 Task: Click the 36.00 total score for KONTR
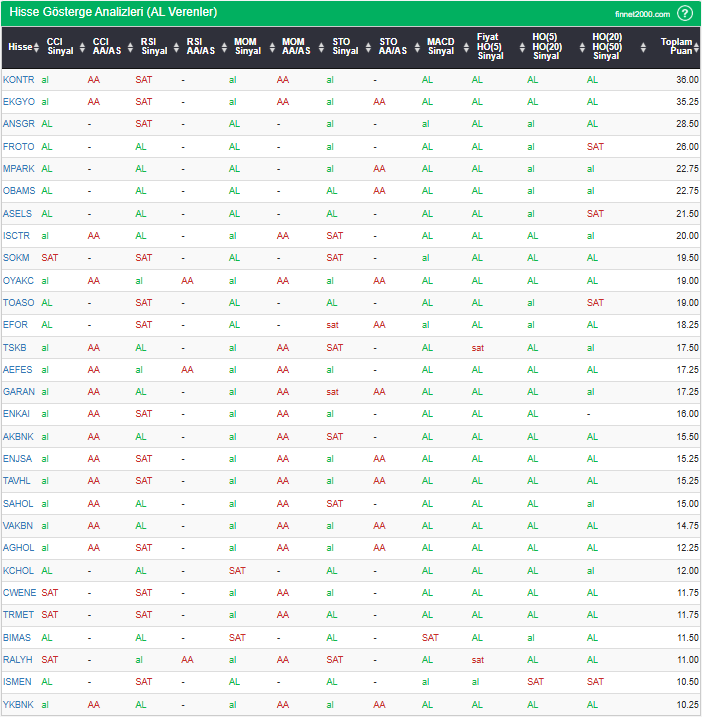[x=686, y=79]
